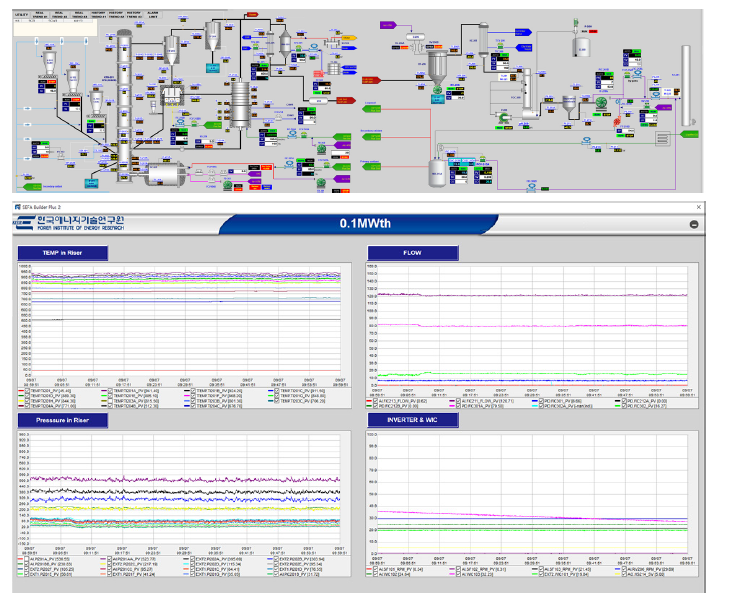Open the UTILITY tab in the top toolbar
Screen dimensions: 739x595
tap(21, 15)
